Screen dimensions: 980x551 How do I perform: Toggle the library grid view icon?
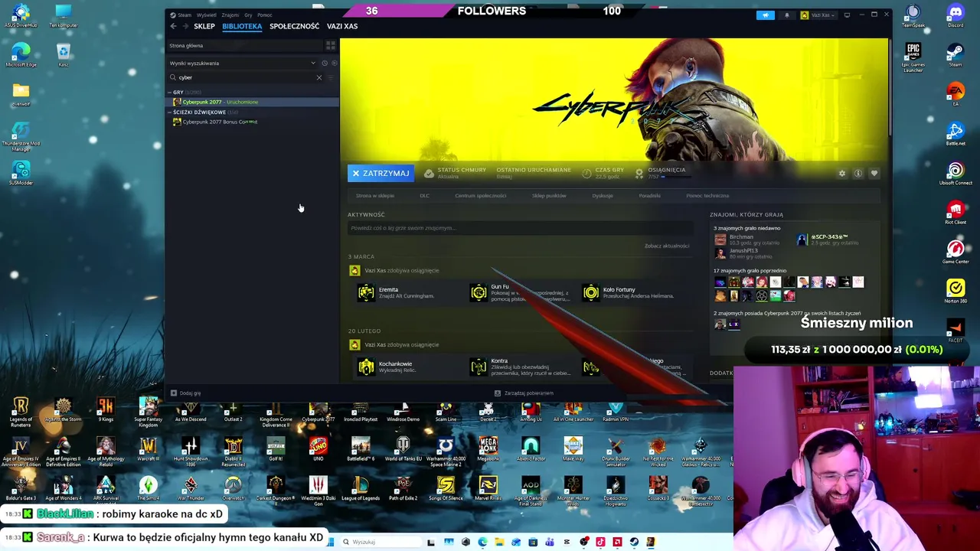coord(331,46)
